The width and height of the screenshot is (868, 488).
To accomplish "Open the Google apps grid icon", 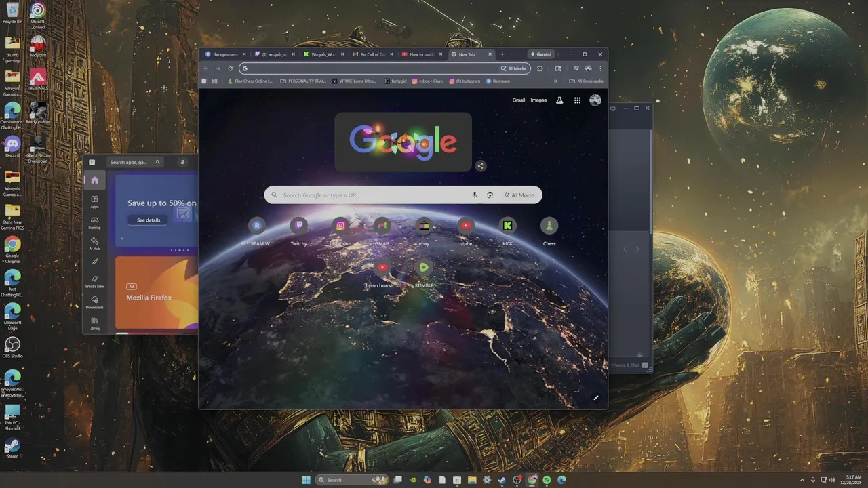I will [x=577, y=100].
